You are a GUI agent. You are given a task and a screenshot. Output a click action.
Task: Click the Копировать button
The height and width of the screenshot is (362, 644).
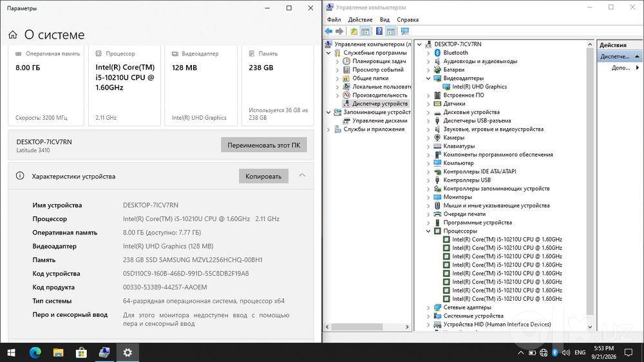263,176
